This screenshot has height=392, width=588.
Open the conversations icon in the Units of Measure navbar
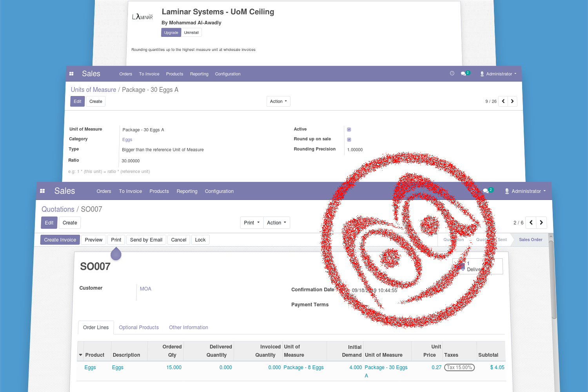pyautogui.click(x=463, y=74)
